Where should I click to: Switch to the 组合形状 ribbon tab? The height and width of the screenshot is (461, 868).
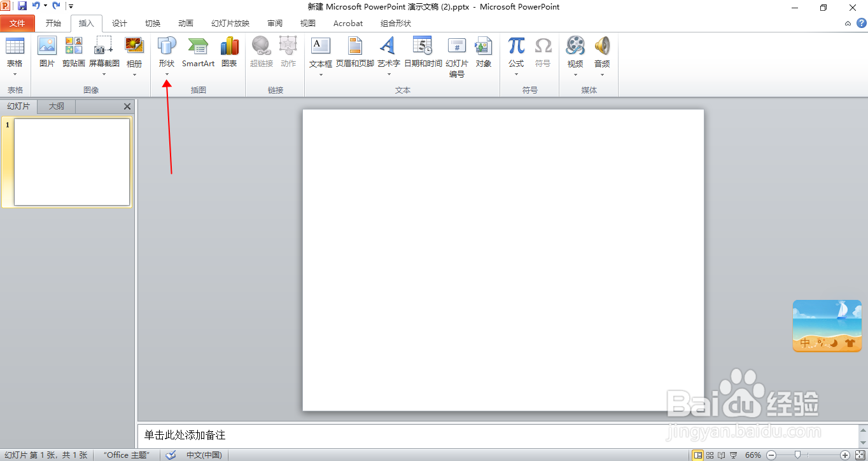click(396, 24)
